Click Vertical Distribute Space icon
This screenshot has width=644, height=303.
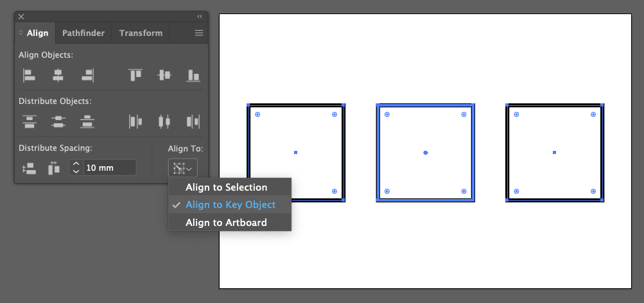[x=29, y=168]
